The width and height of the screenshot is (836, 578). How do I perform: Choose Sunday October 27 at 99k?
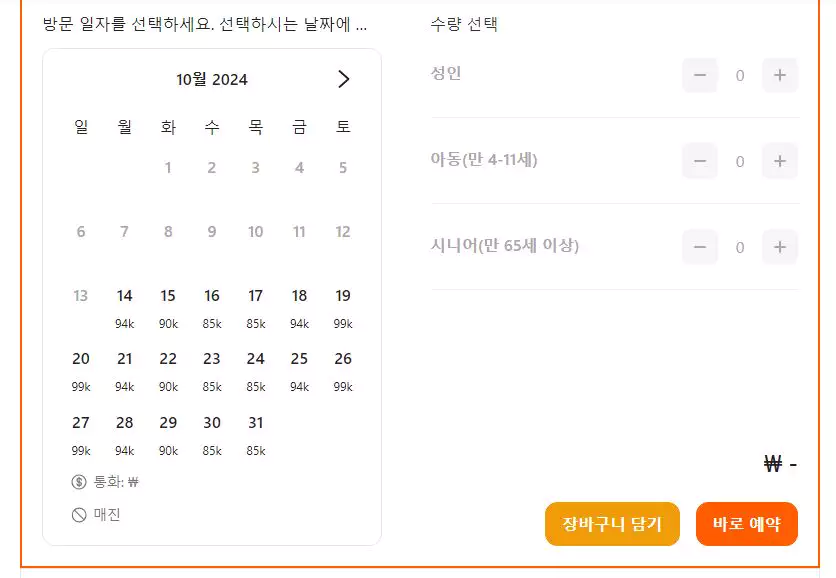(81, 435)
